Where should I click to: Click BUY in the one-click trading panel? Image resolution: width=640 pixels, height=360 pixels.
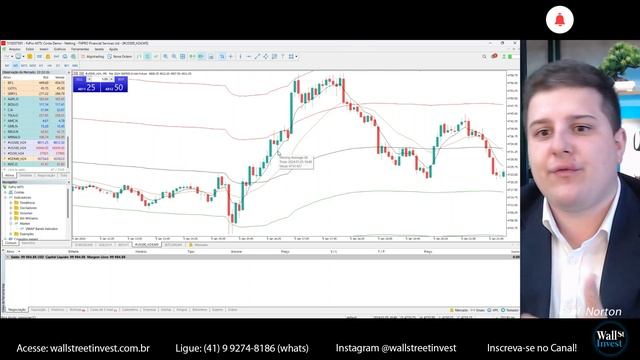(121, 79)
